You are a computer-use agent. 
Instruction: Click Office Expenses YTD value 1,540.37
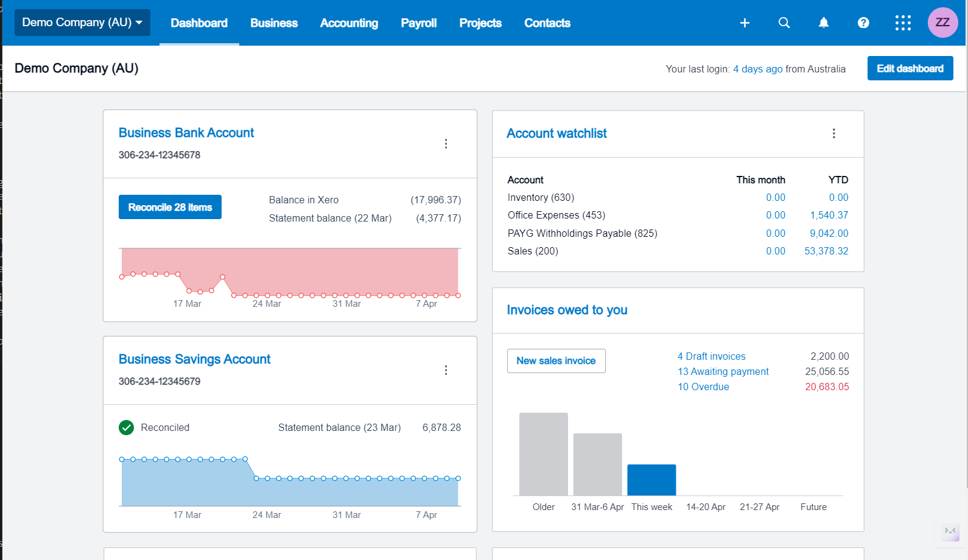pyautogui.click(x=829, y=215)
